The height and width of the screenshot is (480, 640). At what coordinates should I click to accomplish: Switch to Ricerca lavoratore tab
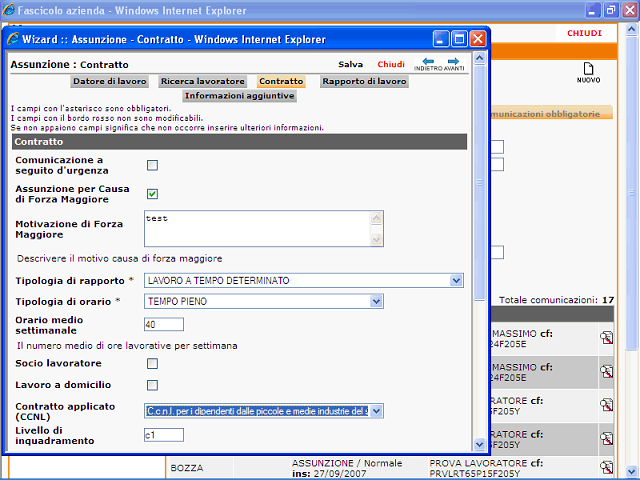coord(202,81)
